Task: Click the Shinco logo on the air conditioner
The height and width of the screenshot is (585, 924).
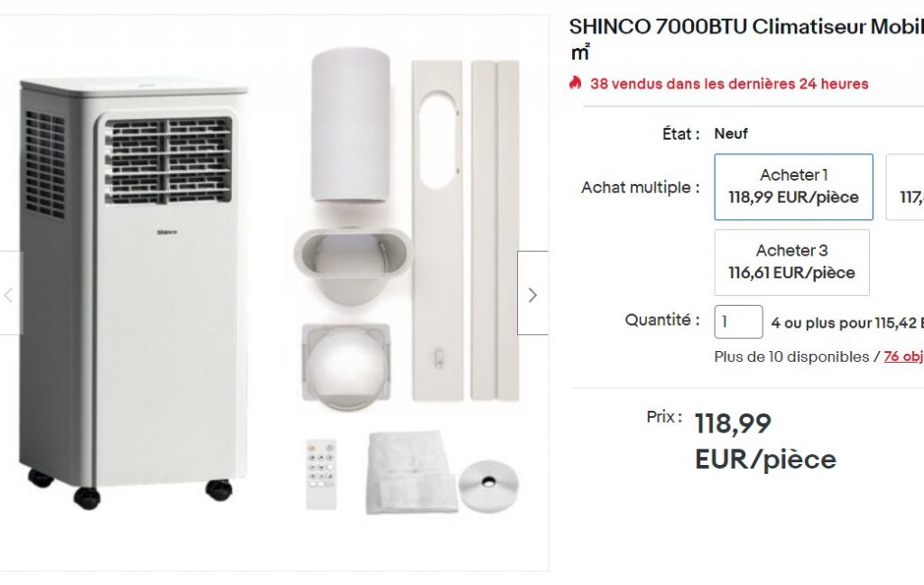Action: tap(167, 232)
